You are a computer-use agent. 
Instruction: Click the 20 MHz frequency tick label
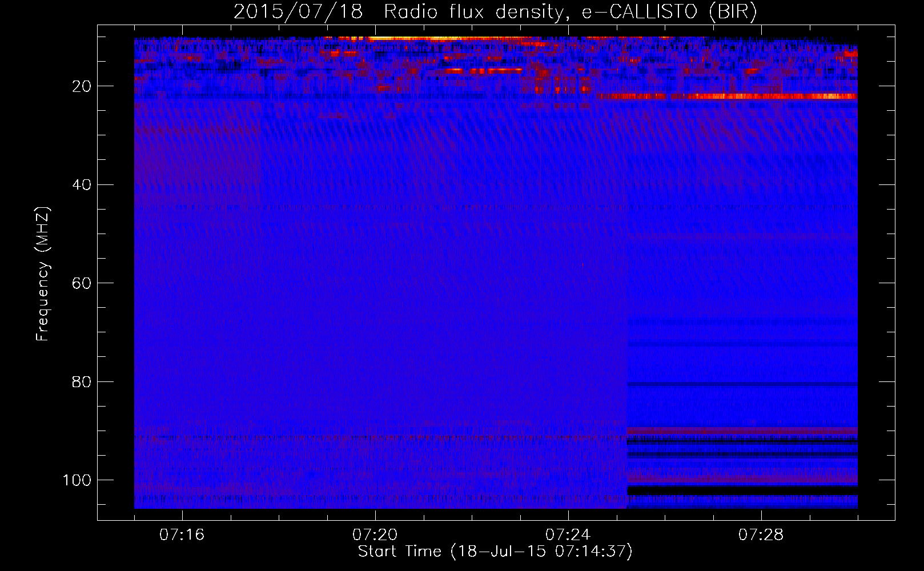coord(82,86)
